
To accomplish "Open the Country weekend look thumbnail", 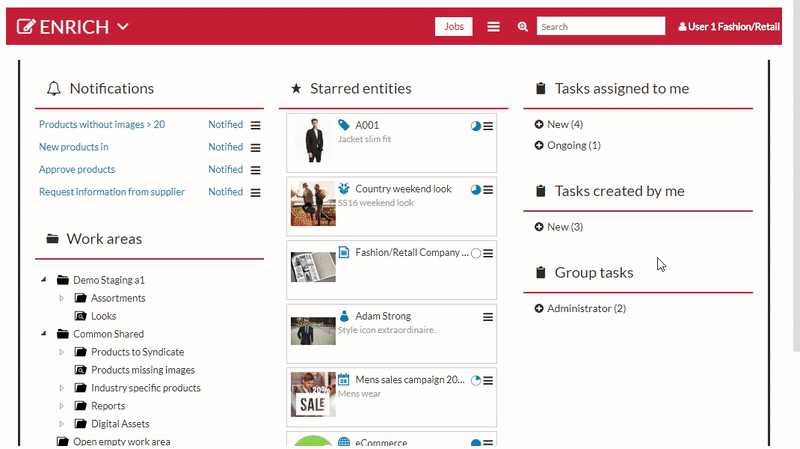I will pos(313,204).
